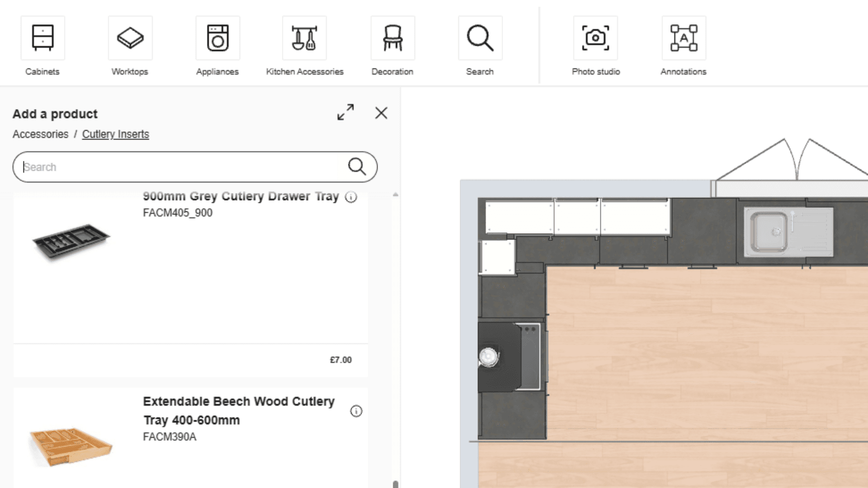
Task: Click the 900mm Grey Cutlery Drawer Tray title
Action: 241,197
